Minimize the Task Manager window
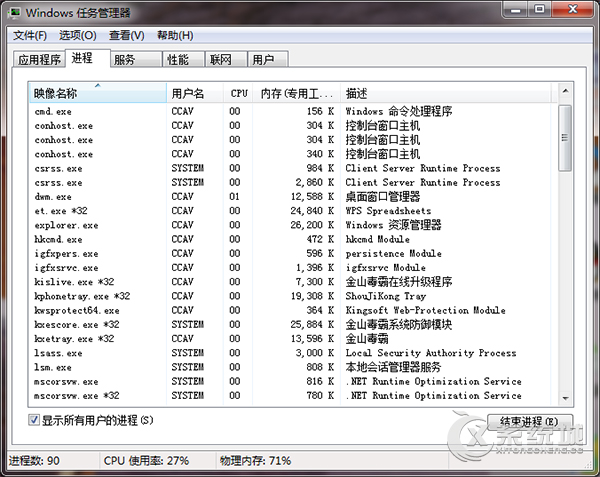Viewport: 600px width, 477px height. click(515, 10)
